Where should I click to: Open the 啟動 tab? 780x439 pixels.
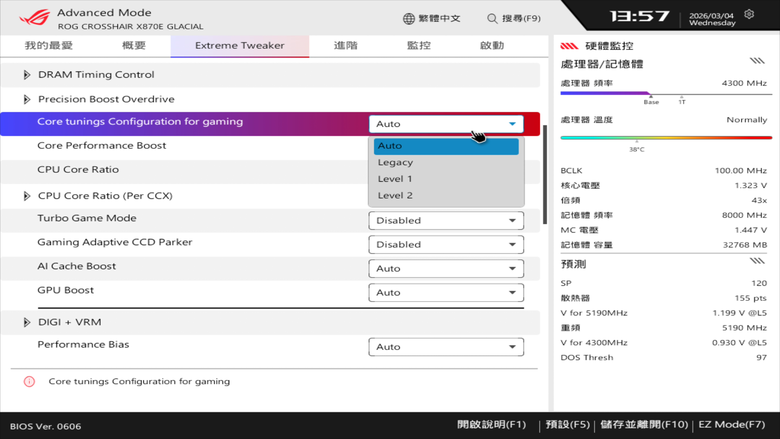pos(492,46)
